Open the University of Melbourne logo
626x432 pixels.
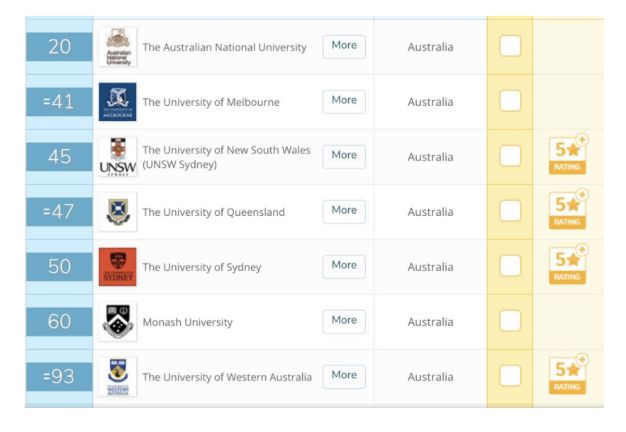click(118, 102)
